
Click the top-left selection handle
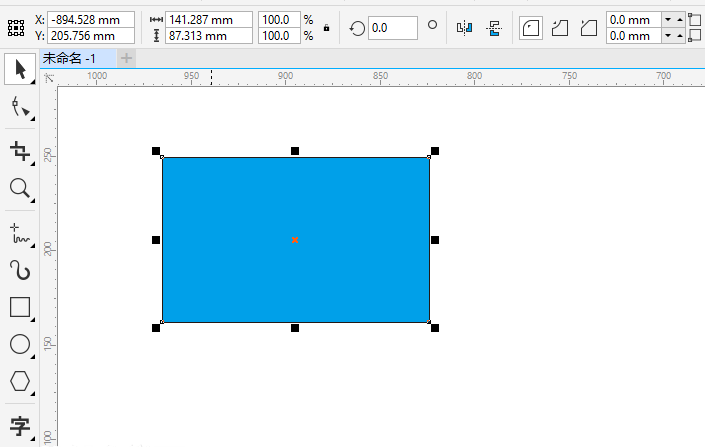[156, 151]
